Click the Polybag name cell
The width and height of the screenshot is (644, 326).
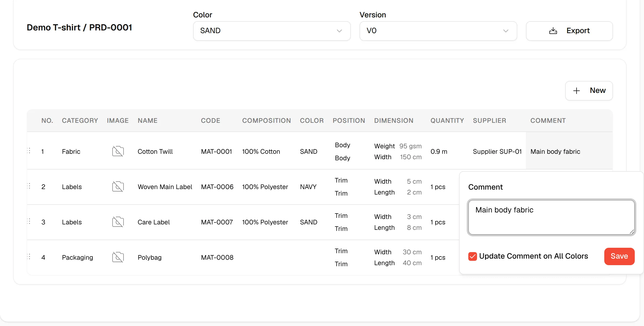point(150,258)
